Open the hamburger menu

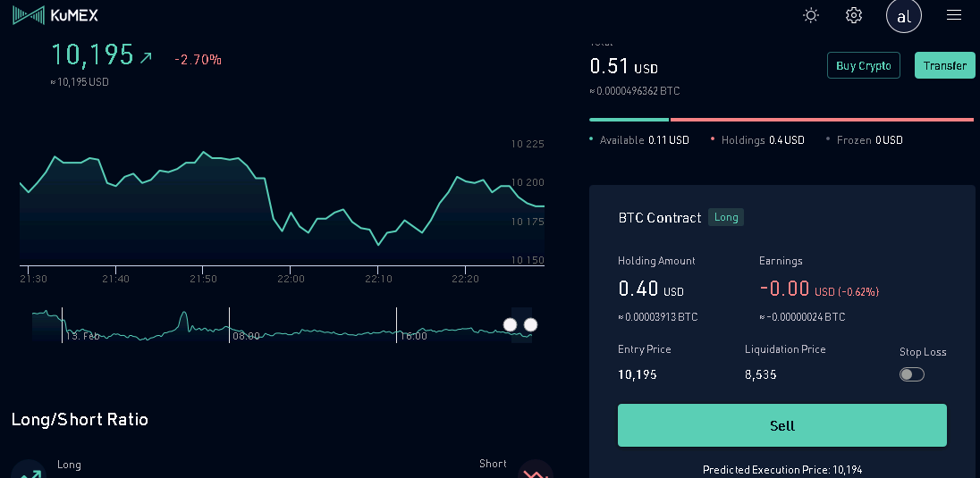click(954, 15)
